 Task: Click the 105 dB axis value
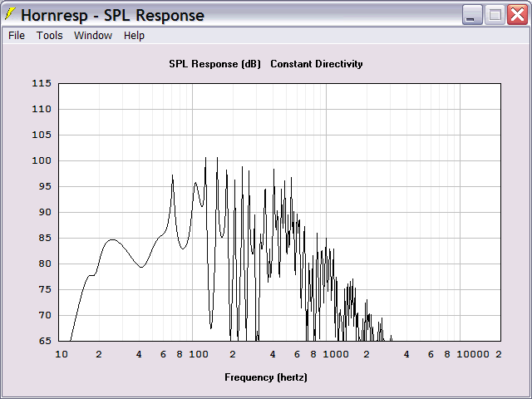coord(42,135)
